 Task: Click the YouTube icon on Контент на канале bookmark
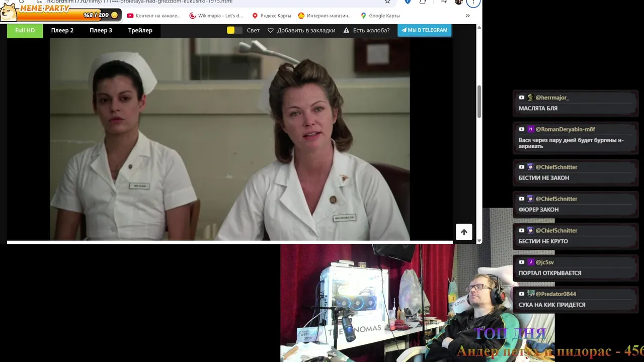point(130,16)
